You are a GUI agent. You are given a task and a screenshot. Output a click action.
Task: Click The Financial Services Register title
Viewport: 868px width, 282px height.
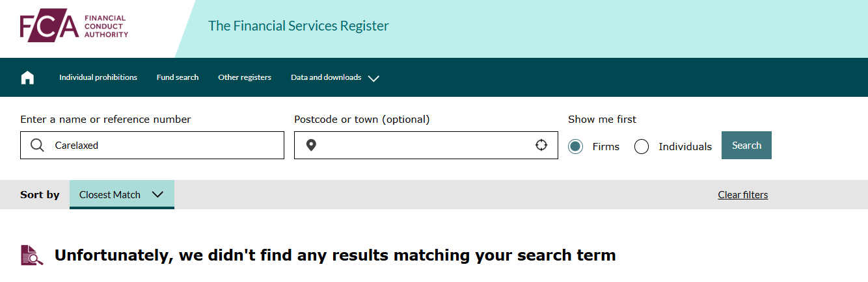pos(299,26)
